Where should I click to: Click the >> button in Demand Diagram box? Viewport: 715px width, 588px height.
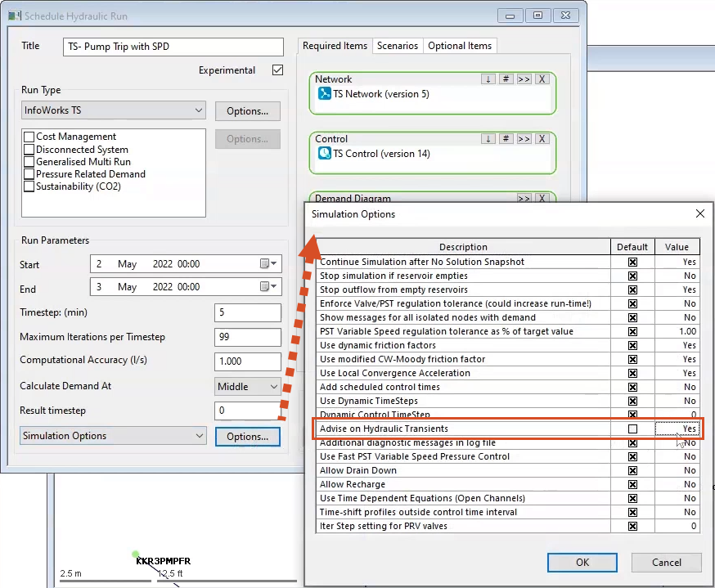[524, 198]
